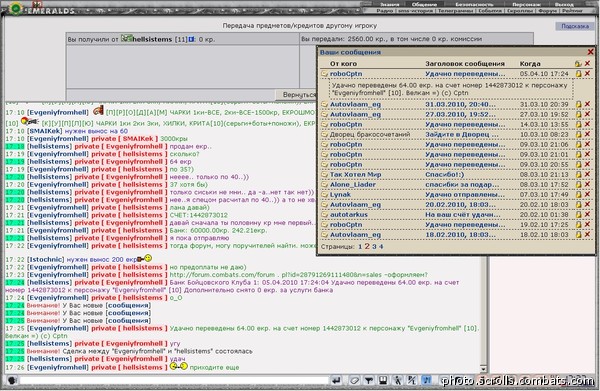Click the lock icon in messages header

click(x=578, y=64)
